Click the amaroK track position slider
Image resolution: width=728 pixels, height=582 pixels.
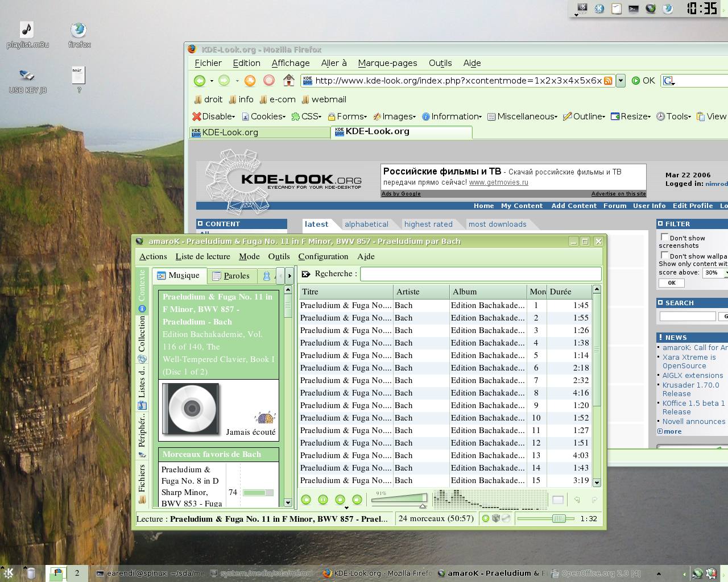[547, 518]
